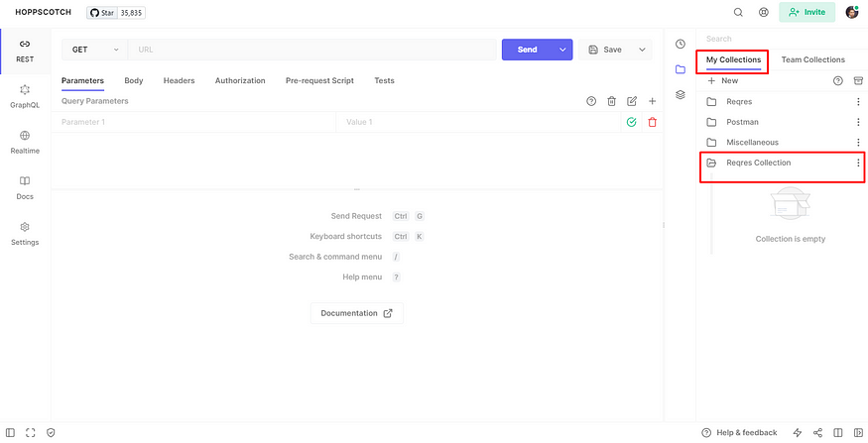Click the search magnifier icon in header
Image resolution: width=868 pixels, height=443 pixels.
[738, 12]
